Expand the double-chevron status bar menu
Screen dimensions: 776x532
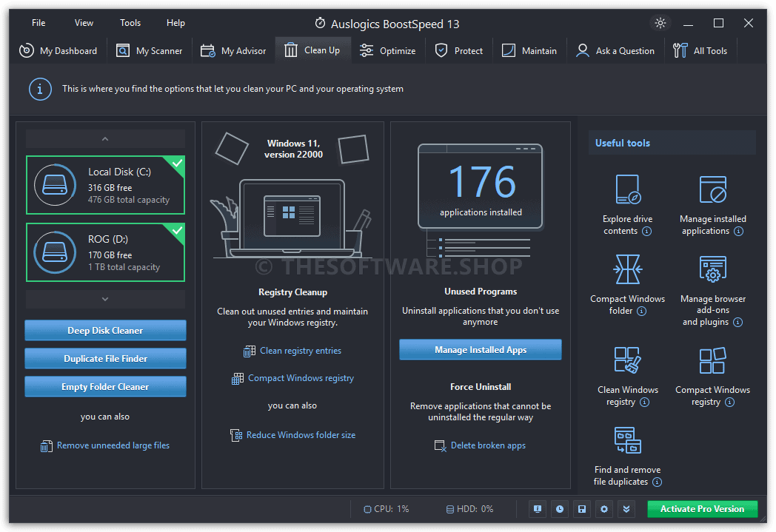click(x=626, y=509)
